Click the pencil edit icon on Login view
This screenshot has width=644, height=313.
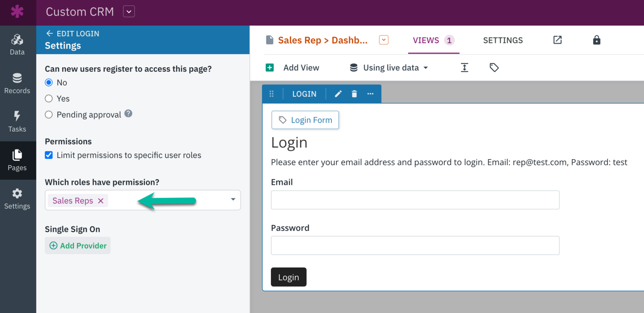tap(338, 94)
